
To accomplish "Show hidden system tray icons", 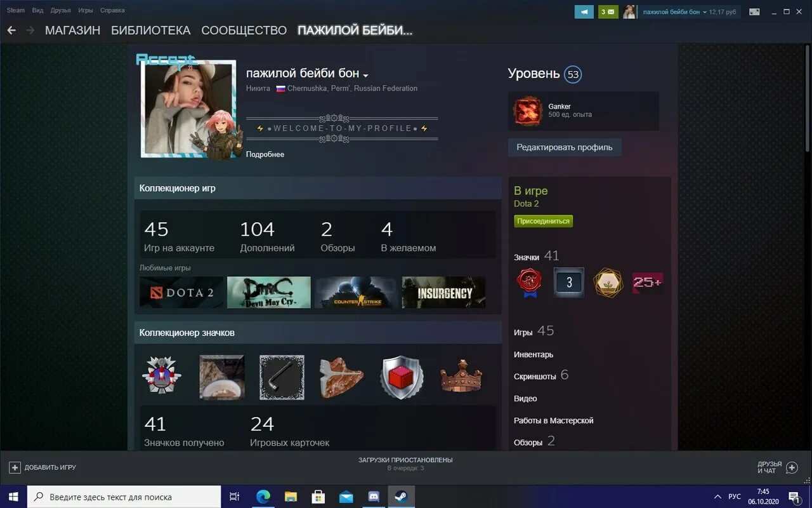I will (717, 497).
